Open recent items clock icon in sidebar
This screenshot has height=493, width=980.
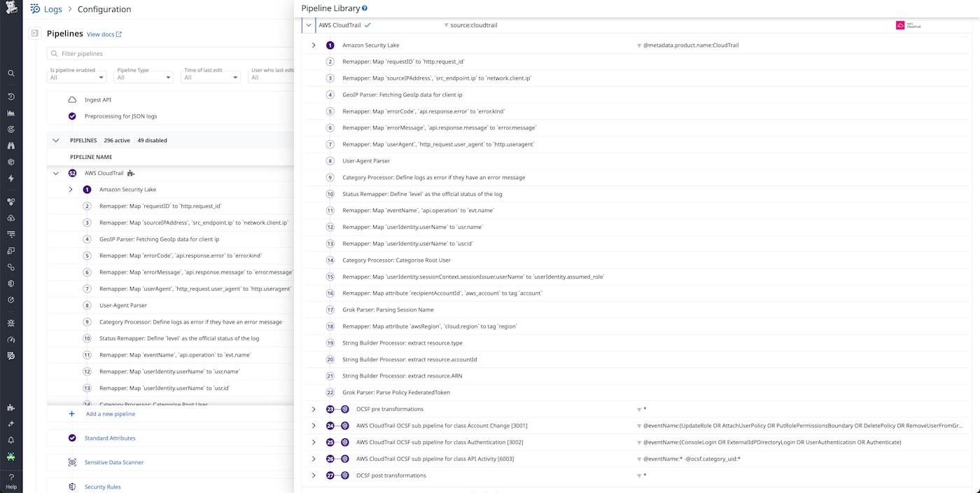coord(11,97)
